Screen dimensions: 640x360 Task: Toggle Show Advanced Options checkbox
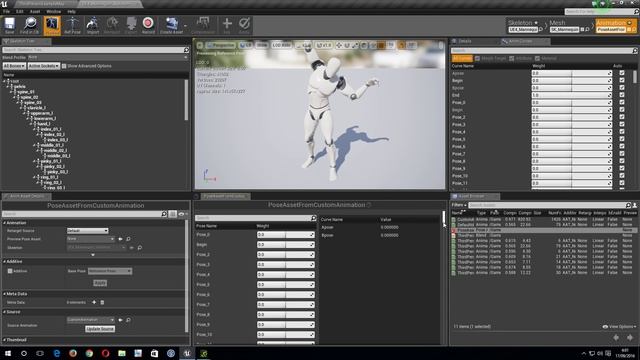[64, 66]
